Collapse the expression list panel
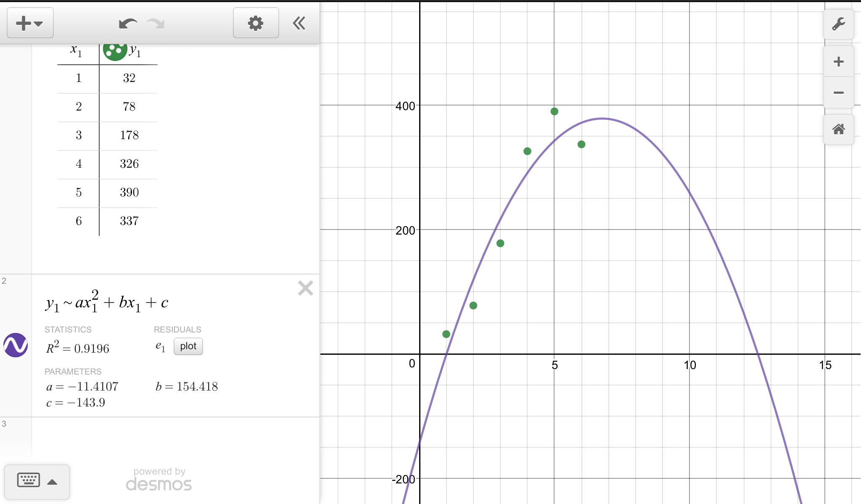Screen dimensions: 861x504 299,23
